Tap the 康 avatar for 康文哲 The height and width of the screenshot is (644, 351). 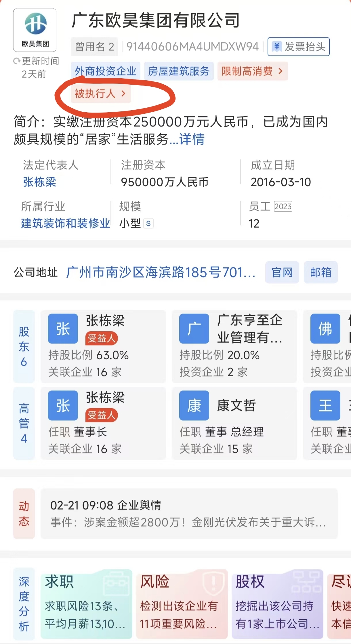194,405
